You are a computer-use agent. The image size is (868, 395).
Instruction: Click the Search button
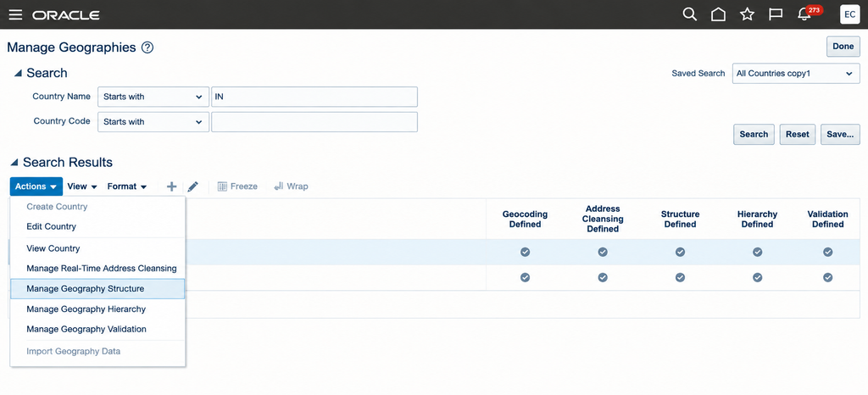pyautogui.click(x=754, y=135)
